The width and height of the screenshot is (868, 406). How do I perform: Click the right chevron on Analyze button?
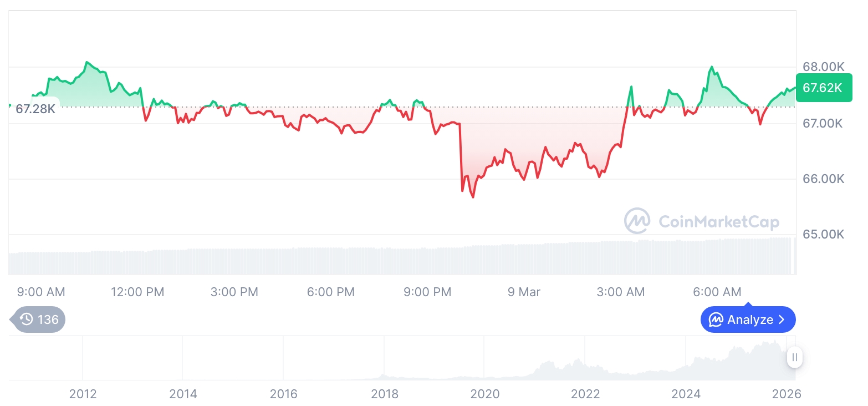(x=782, y=319)
